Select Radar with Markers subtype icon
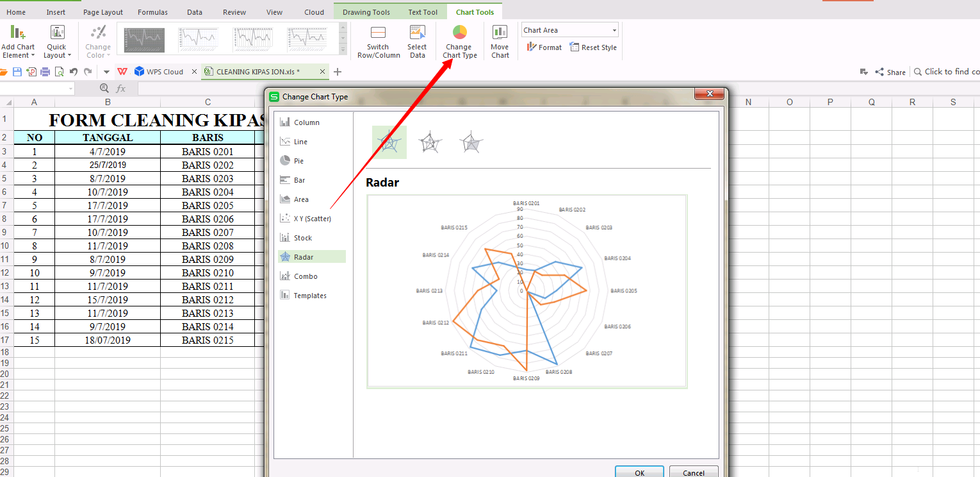 tap(430, 142)
